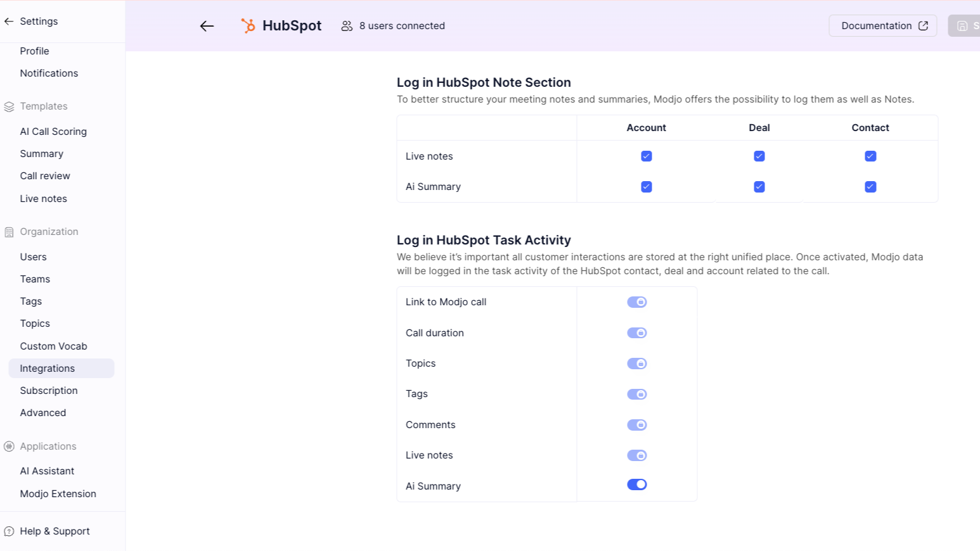The width and height of the screenshot is (980, 551).
Task: Uncheck Live notes under Account column
Action: tap(646, 156)
